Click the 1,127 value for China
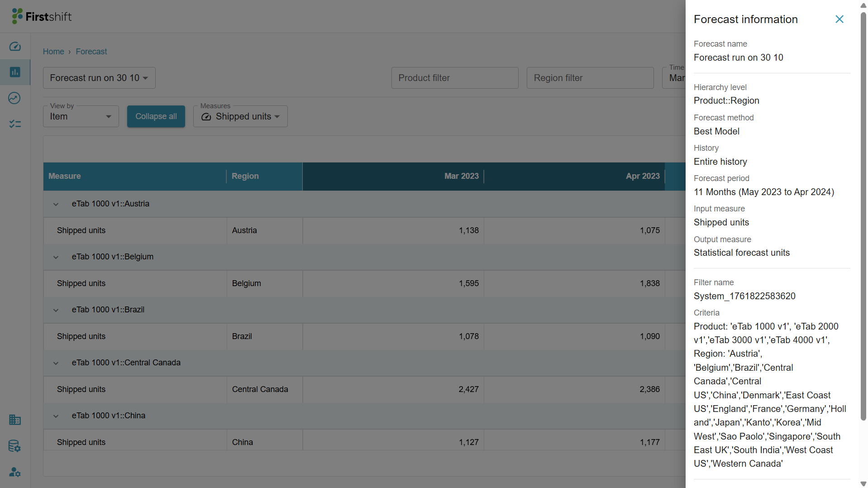This screenshot has width=868, height=488. point(468,442)
